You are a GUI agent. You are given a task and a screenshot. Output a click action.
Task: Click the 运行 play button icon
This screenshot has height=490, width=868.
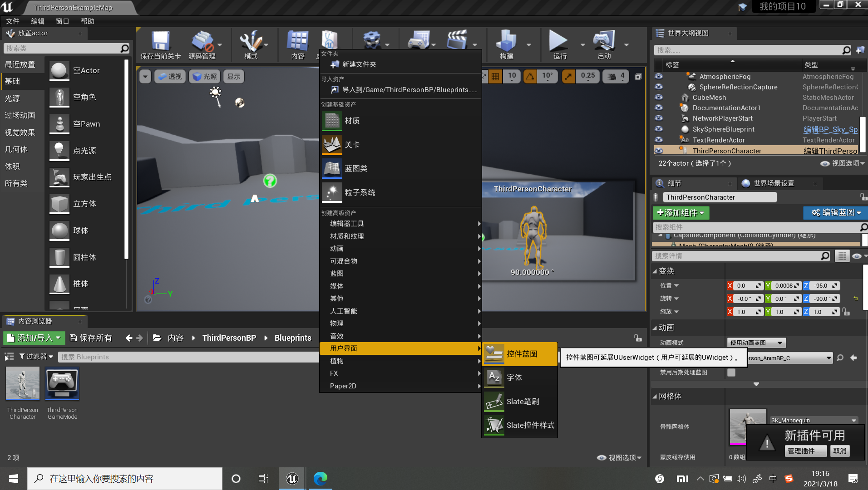point(559,45)
